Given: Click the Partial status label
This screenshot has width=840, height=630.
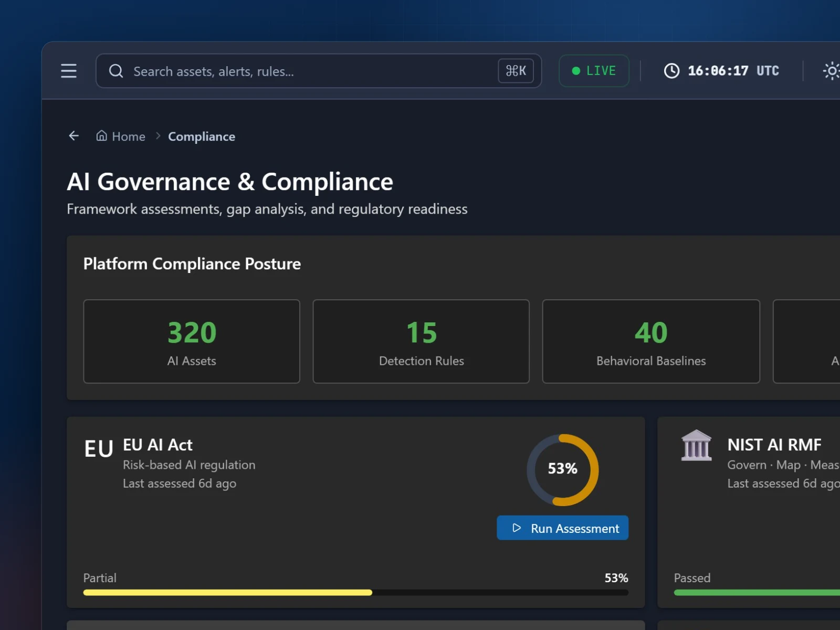Looking at the screenshot, I should (100, 578).
